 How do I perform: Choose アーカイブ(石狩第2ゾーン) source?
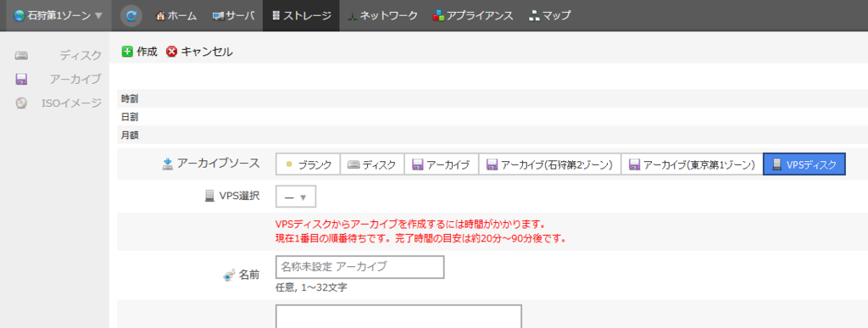pyautogui.click(x=549, y=164)
